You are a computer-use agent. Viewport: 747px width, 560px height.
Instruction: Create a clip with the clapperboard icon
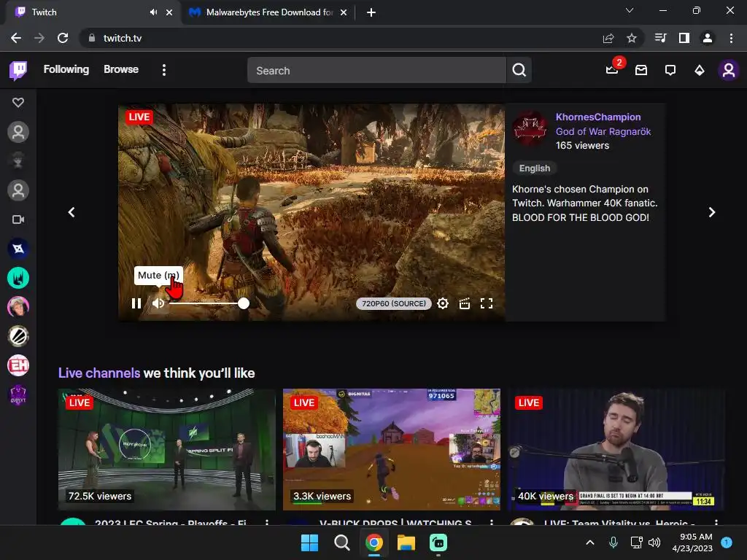[465, 303]
